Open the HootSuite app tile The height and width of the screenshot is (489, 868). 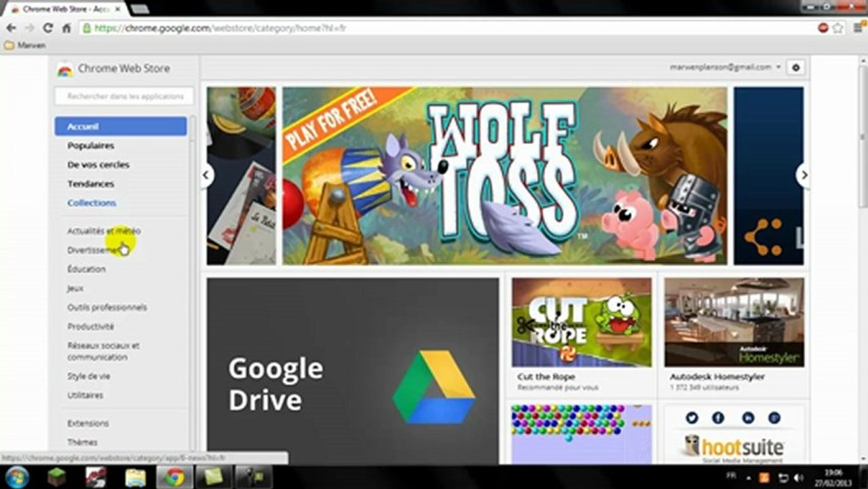point(734,435)
